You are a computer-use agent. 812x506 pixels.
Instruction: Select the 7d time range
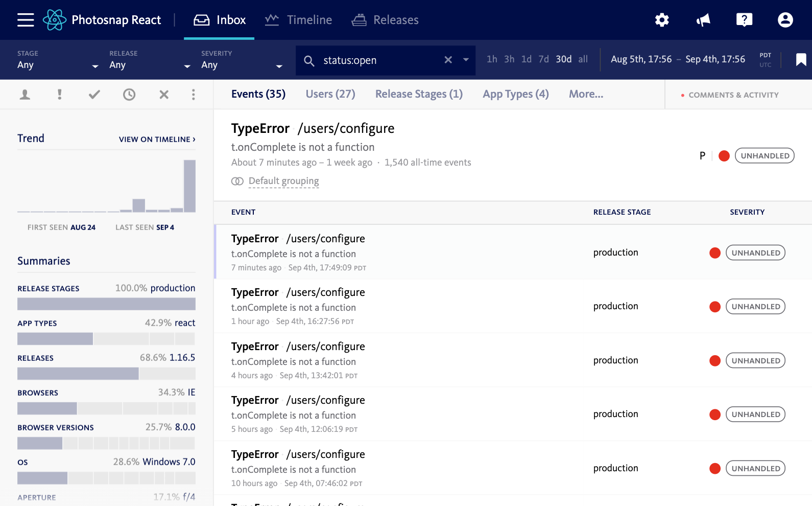pyautogui.click(x=544, y=59)
